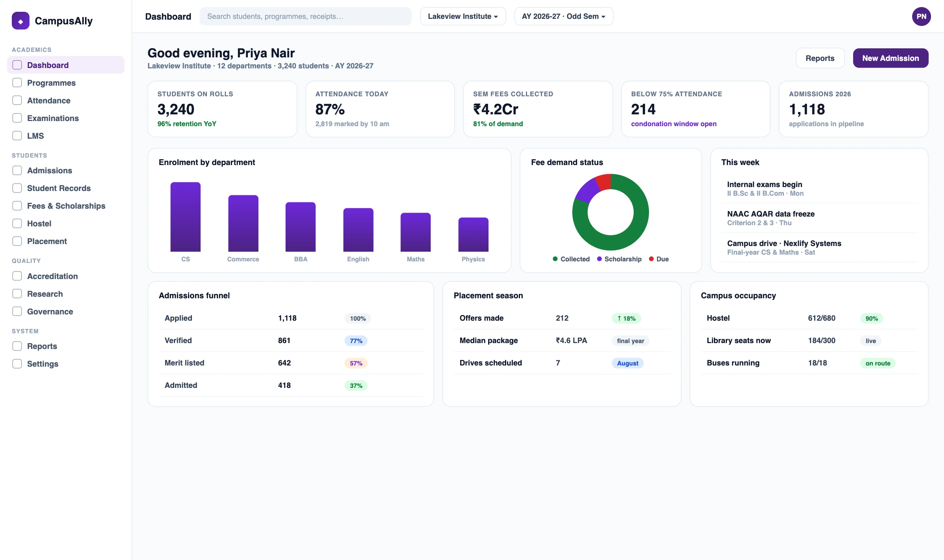Click the Admissions 2026 card
The width and height of the screenshot is (944, 560).
point(854,109)
